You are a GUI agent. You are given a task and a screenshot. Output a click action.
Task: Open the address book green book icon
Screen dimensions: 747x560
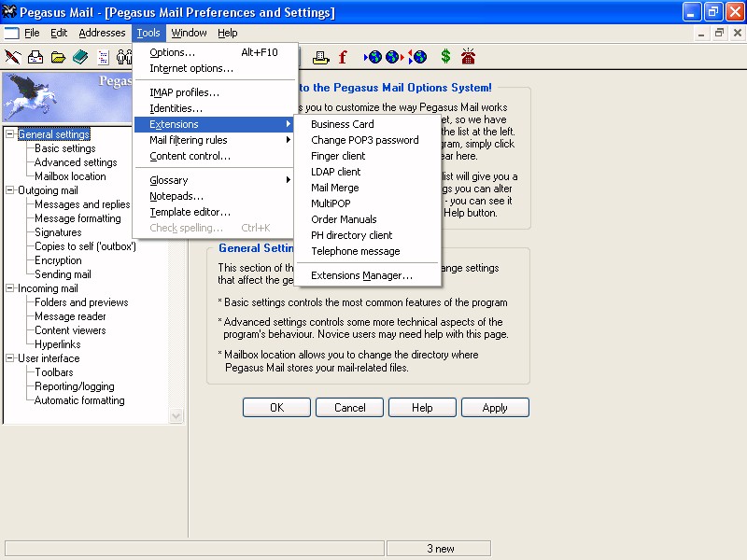80,57
